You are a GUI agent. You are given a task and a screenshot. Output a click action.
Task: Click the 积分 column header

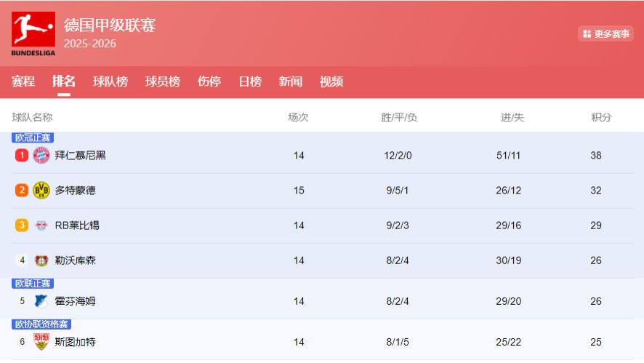[x=601, y=118]
